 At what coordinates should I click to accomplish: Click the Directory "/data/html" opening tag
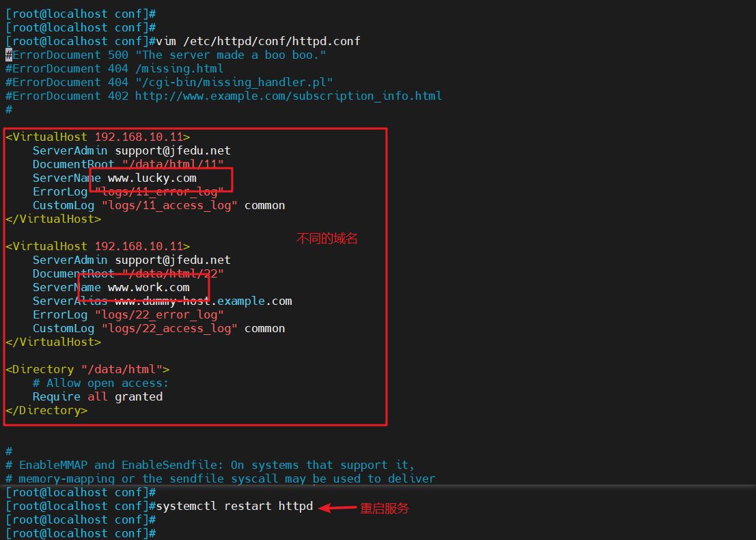(x=87, y=370)
